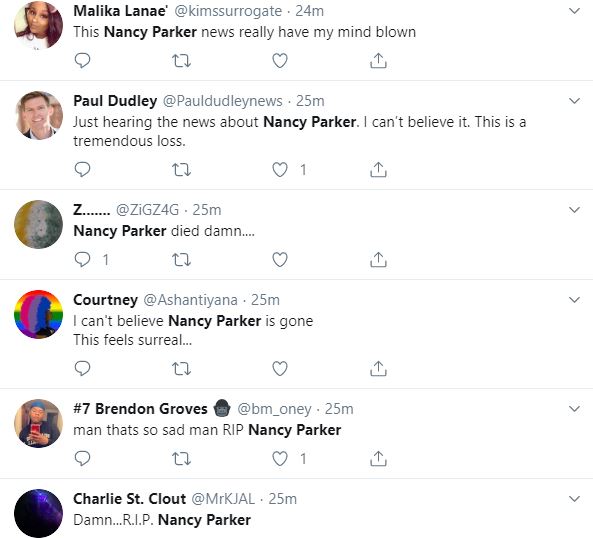Open Malika Lanae's avatar image
Screen dimensions: 593x538
[x=38, y=25]
